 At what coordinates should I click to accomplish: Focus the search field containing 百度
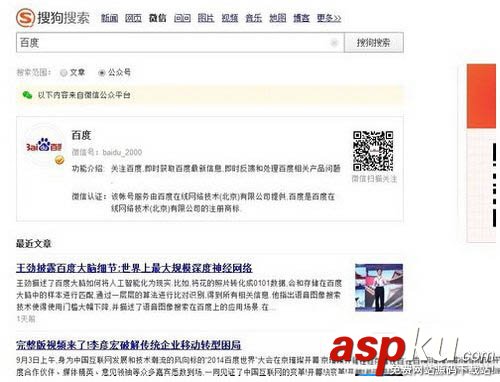(180, 43)
